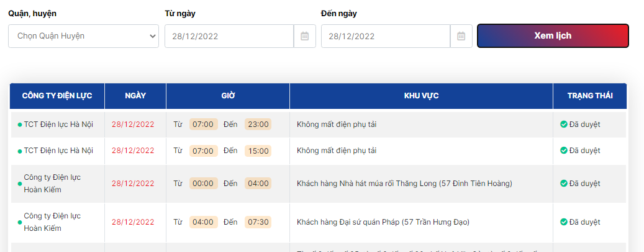Screen dimensions: 644x252
Task: Select the 23:00 end time badge
Action: (258, 124)
